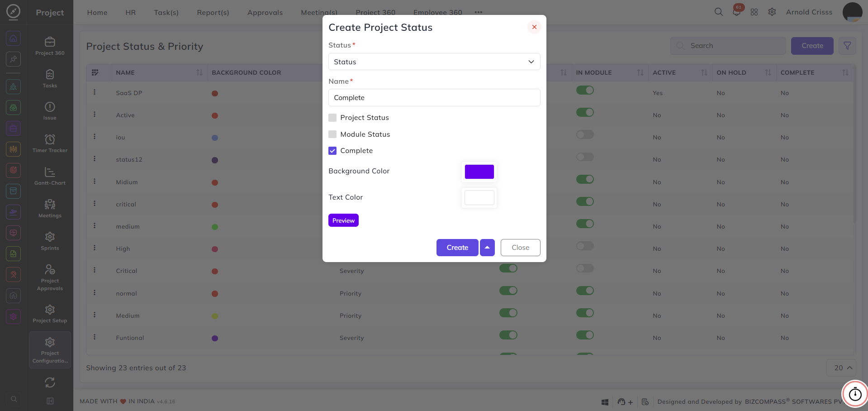Open Meetings in sidebar

click(50, 209)
